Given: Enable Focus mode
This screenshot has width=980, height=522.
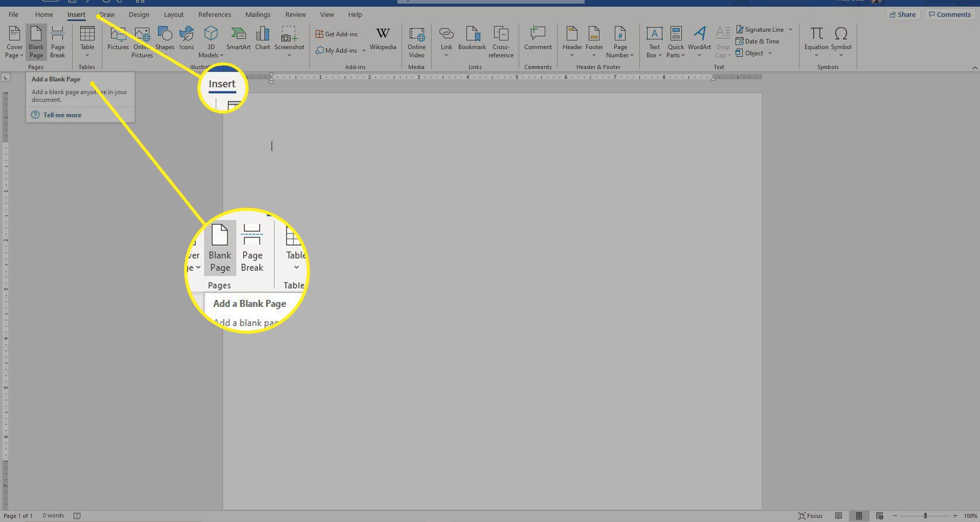Looking at the screenshot, I should click(811, 515).
